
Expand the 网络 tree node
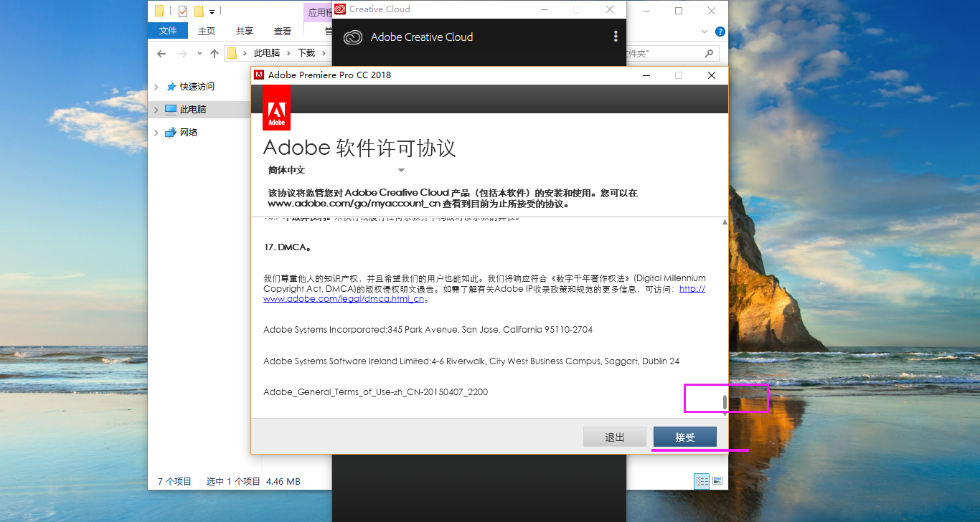pos(156,133)
